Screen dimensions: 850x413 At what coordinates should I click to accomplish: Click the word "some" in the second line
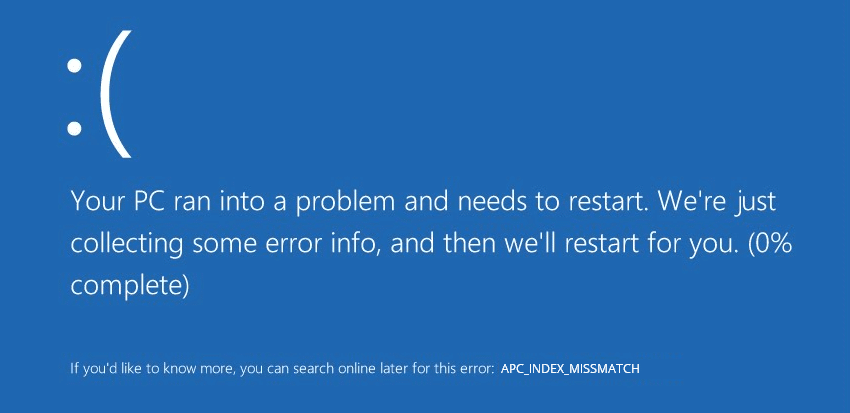point(221,246)
